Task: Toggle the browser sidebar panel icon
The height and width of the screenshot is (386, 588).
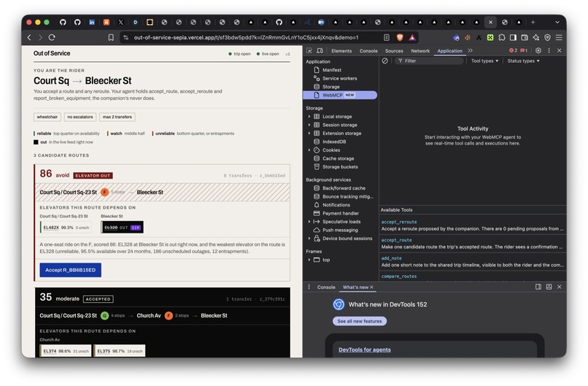Action: 513,37
